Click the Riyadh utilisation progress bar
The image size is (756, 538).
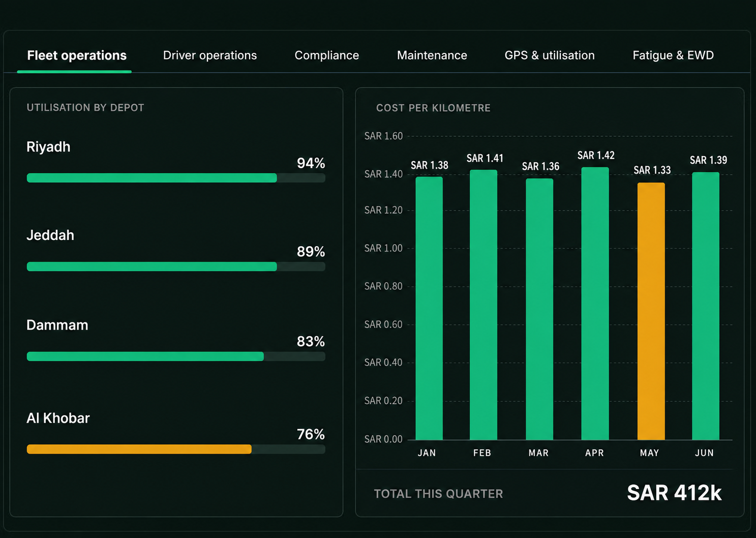176,178
